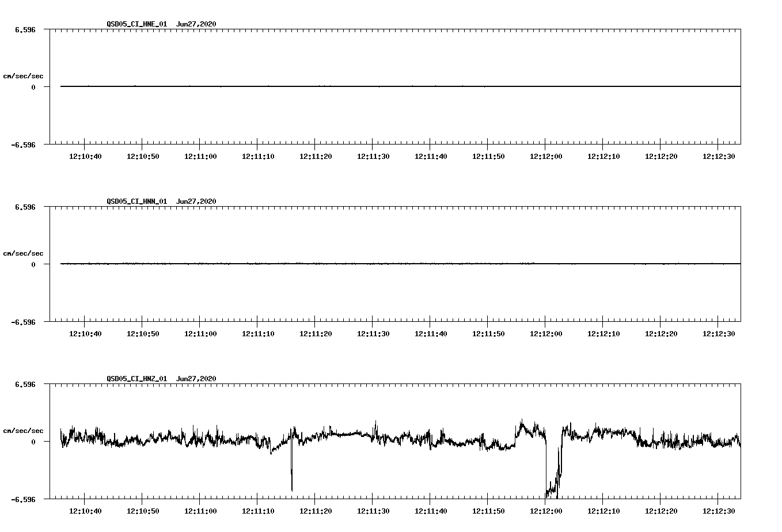Image resolution: width=782 pixels, height=532 pixels.
Task: Click the Jun27,2020 date above the HNE plot
Action: [196, 24]
